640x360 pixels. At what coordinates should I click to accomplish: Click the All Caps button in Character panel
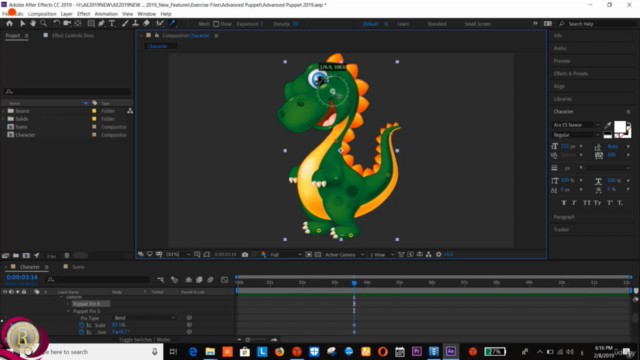pyautogui.click(x=587, y=203)
